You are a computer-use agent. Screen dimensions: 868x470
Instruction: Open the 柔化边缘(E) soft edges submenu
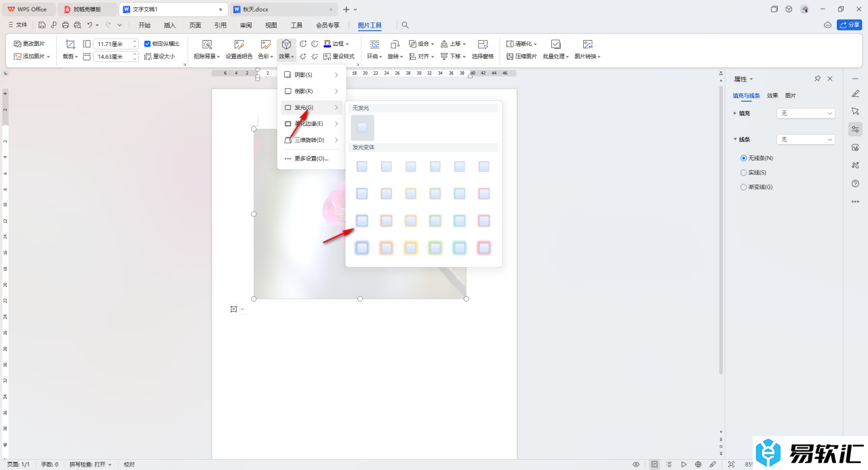(312, 123)
